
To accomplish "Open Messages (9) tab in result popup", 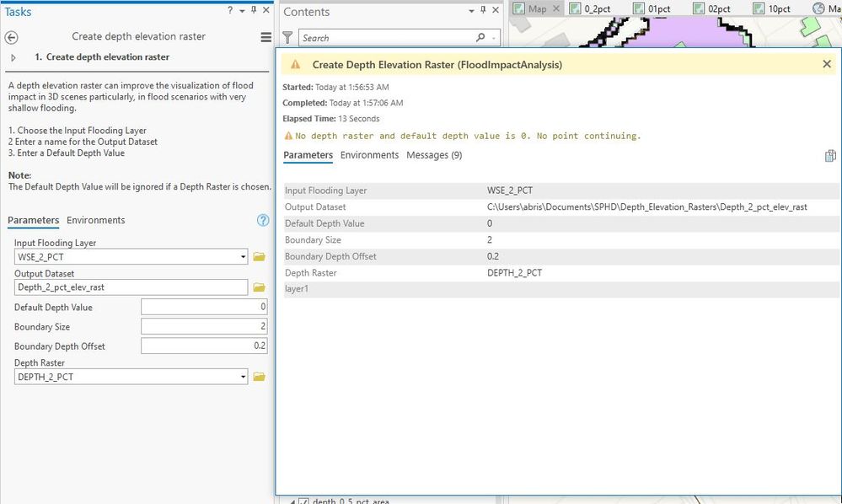I will click(434, 155).
